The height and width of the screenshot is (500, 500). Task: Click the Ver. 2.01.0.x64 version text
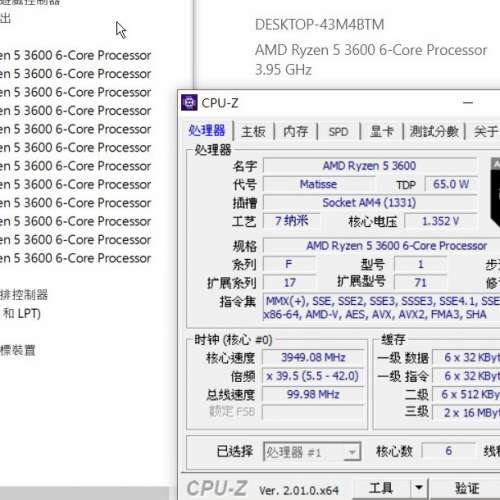pos(299,490)
